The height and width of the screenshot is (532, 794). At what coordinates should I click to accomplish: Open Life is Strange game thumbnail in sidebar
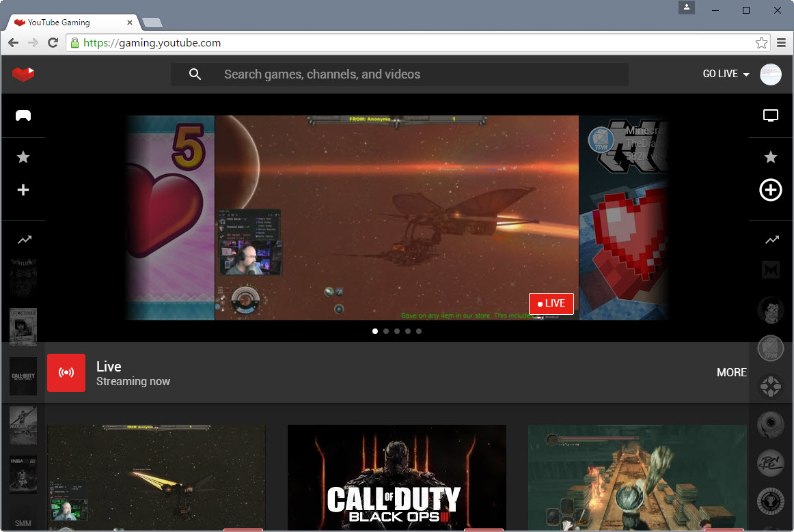pyautogui.click(x=23, y=327)
